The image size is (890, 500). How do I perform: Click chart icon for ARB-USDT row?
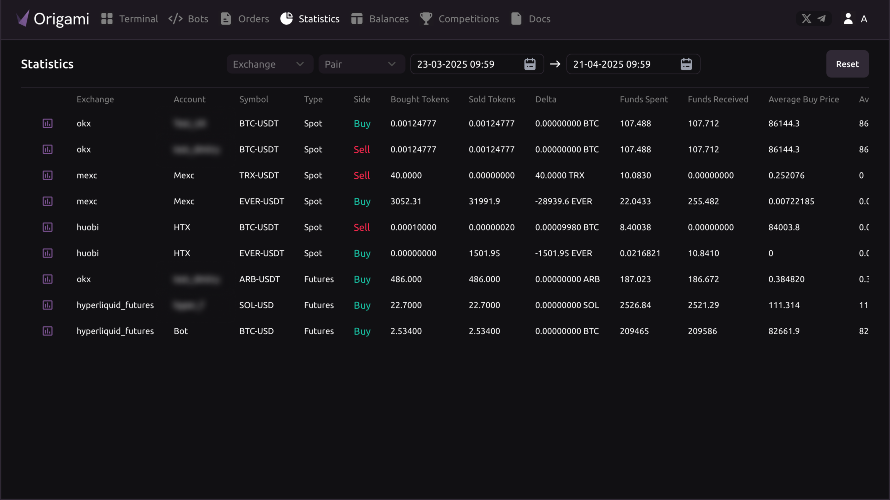click(48, 279)
